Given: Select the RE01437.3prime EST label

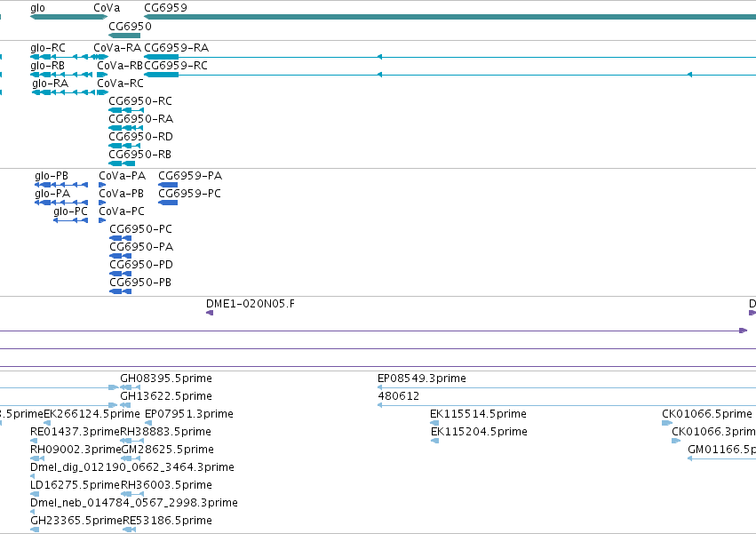Looking at the screenshot, I should (x=75, y=432).
